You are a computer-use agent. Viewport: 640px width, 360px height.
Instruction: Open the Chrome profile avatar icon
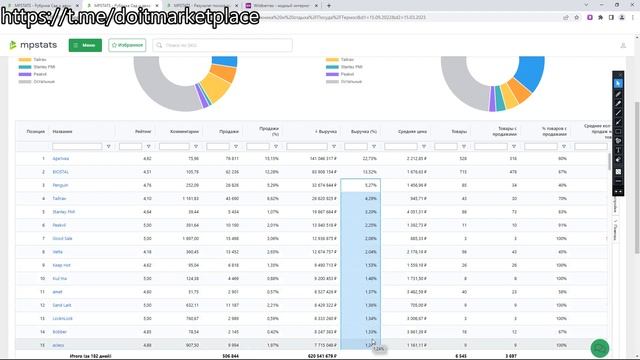pos(622,18)
